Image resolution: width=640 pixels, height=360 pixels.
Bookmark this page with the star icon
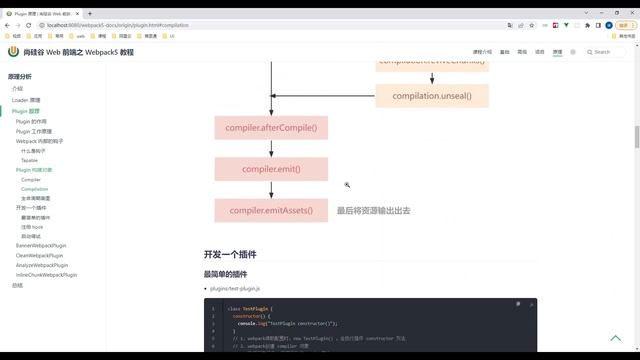(532, 25)
